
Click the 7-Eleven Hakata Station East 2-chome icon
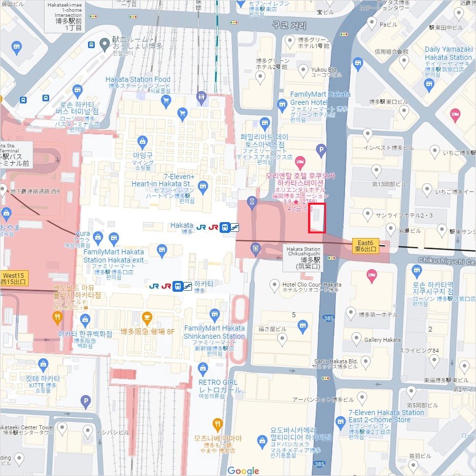tap(340, 422)
